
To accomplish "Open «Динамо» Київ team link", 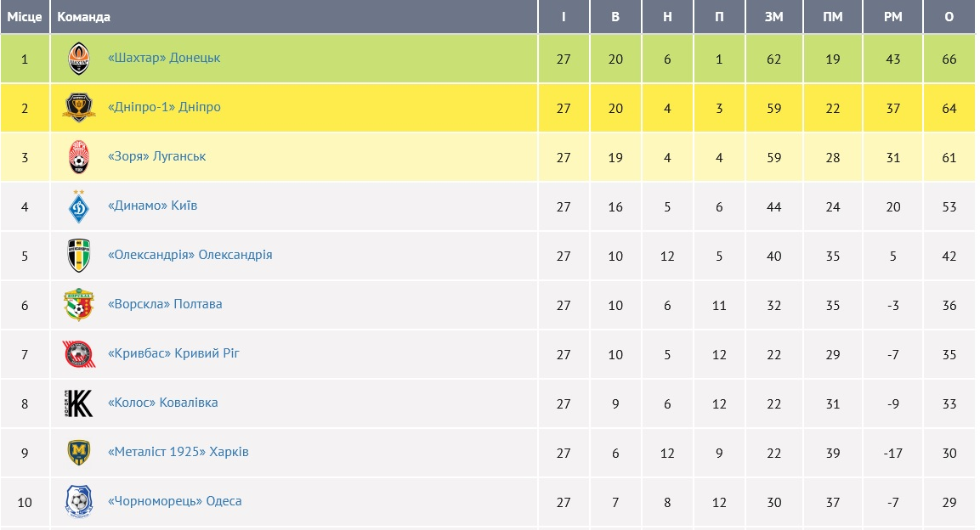I will [x=153, y=206].
